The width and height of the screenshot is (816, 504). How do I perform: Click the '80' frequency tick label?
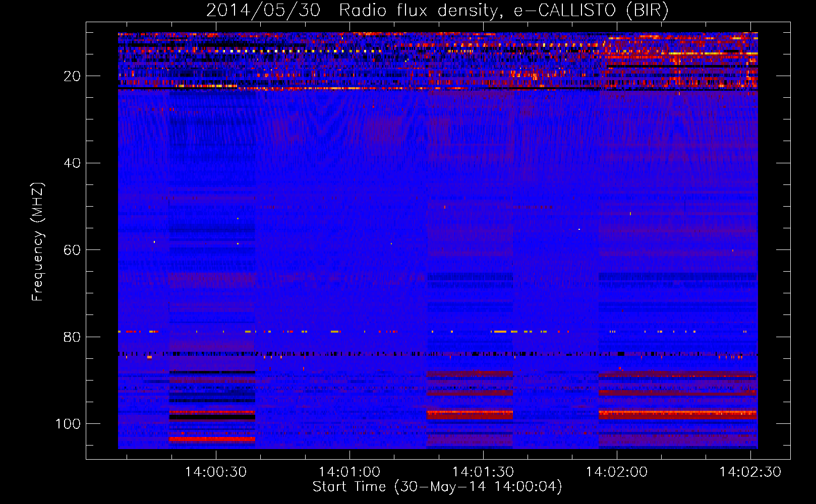coord(72,337)
